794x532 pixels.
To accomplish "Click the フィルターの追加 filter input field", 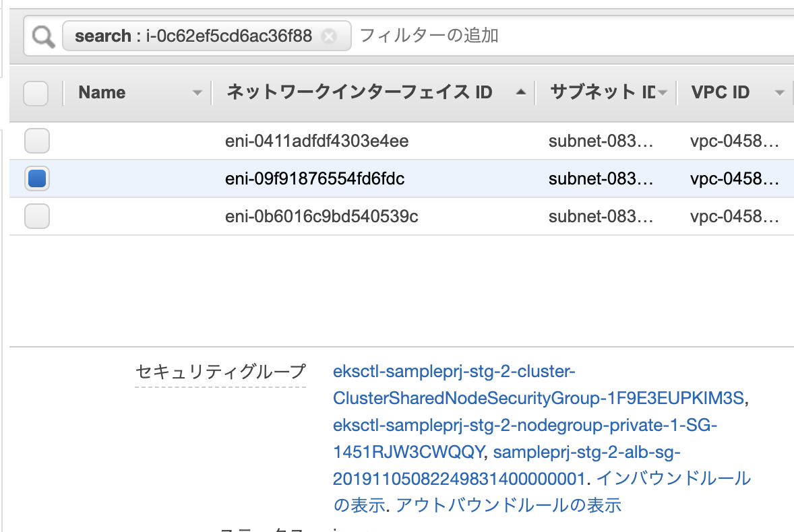I will coord(431,36).
